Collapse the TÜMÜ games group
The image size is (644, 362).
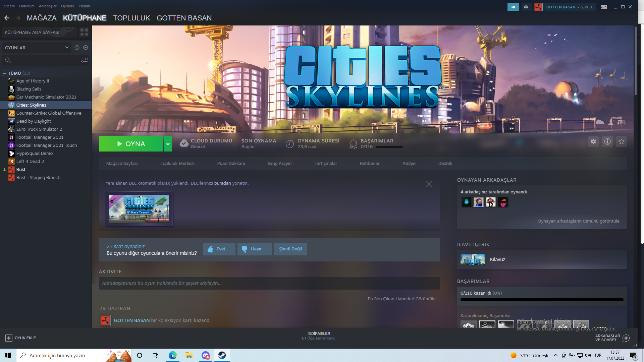click(x=5, y=73)
